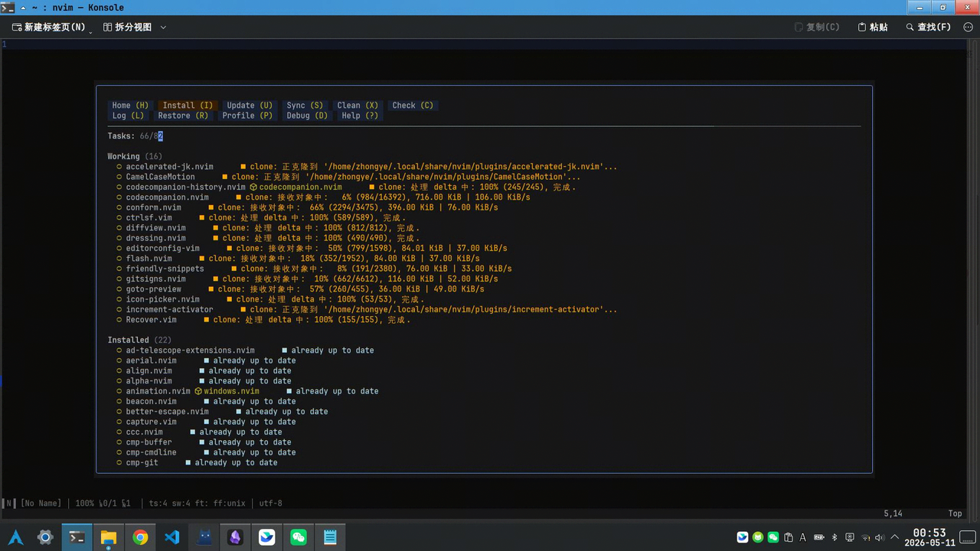
Task: Open the display configuration tray icon
Action: pos(850,537)
